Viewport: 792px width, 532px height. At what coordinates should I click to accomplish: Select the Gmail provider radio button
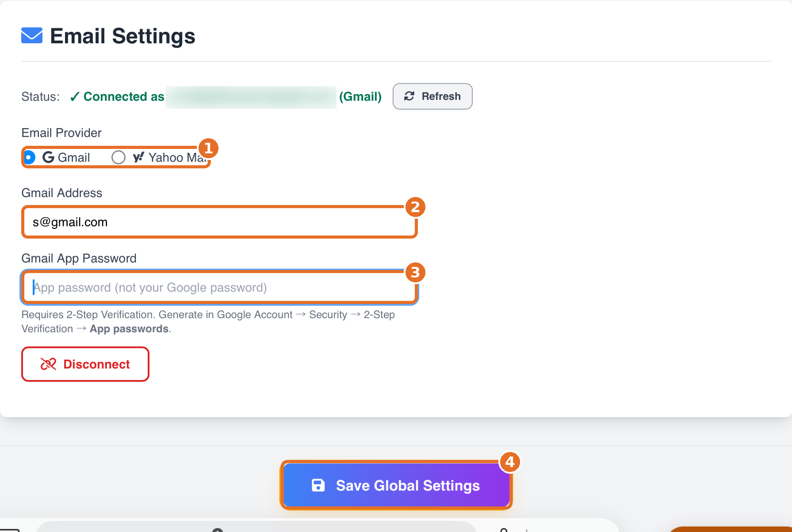(29, 157)
